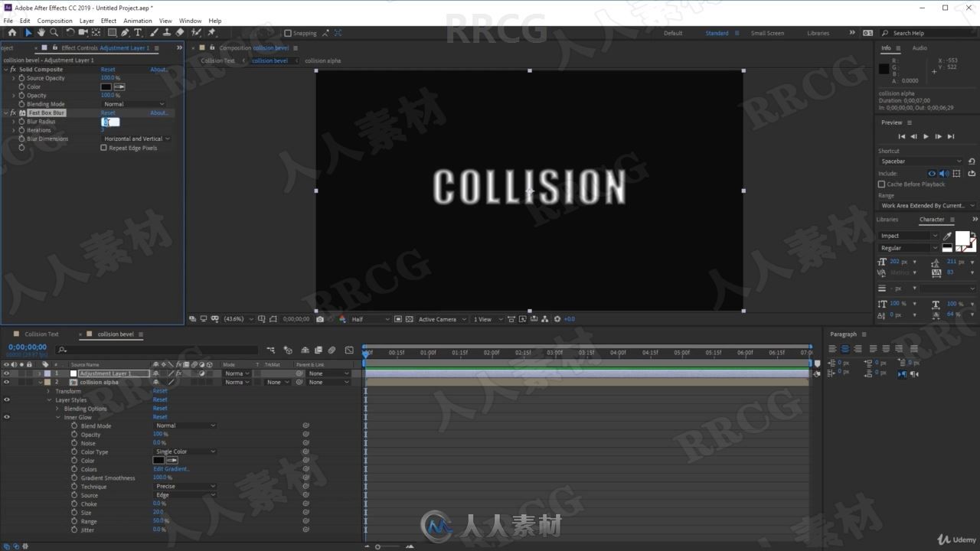This screenshot has width=980, height=551.
Task: Open Solid Composite black color swatch
Action: click(106, 86)
